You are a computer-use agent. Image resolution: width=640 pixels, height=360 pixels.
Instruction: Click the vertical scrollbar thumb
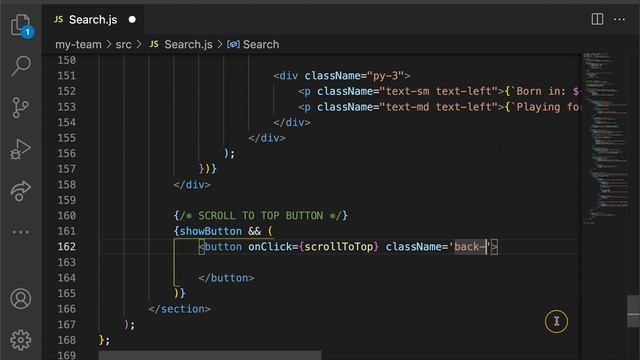[633, 311]
